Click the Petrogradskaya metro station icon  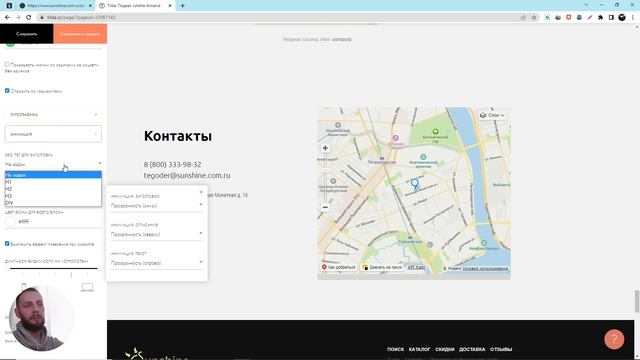pos(382,158)
